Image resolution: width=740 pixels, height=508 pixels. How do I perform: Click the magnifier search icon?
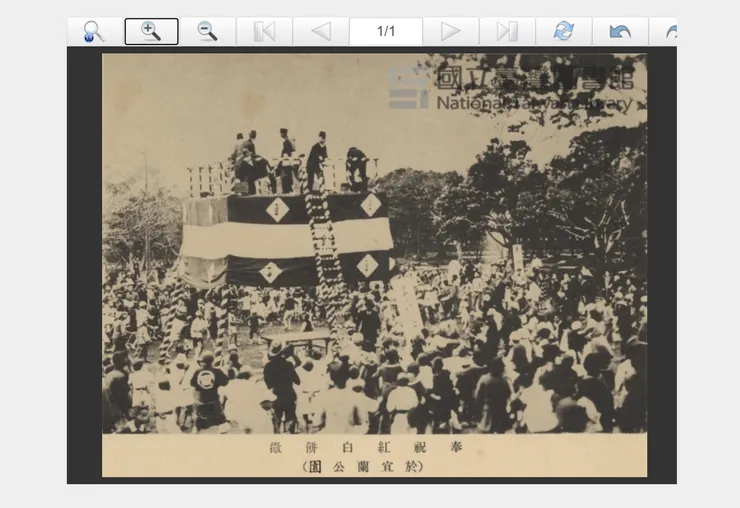click(x=95, y=32)
